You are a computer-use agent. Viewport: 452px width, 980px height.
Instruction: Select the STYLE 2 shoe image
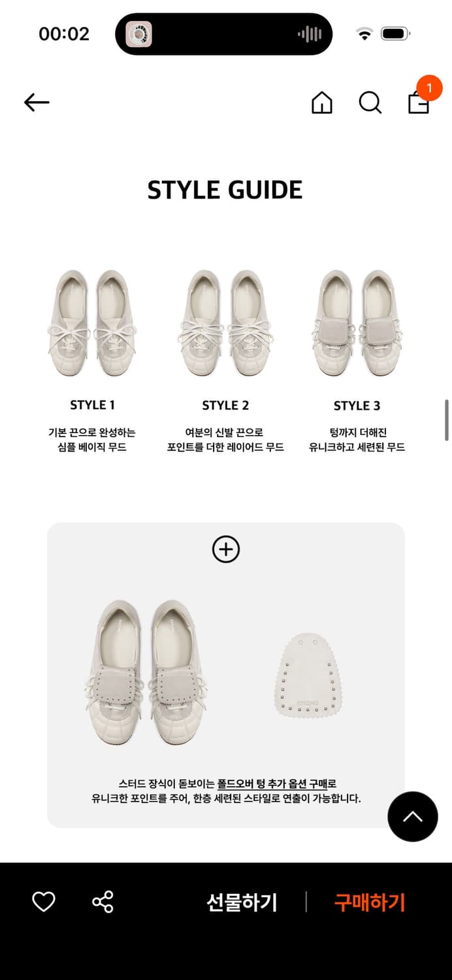click(225, 323)
